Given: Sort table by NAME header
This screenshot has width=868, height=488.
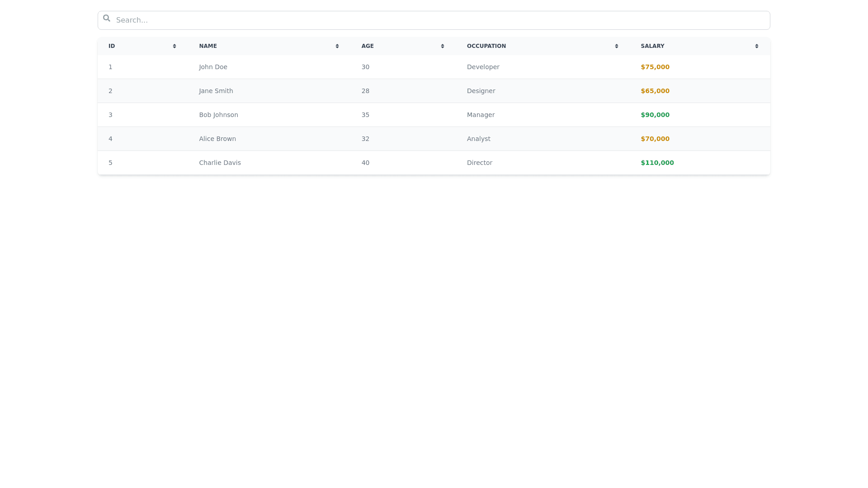Looking at the screenshot, I should pos(208,46).
